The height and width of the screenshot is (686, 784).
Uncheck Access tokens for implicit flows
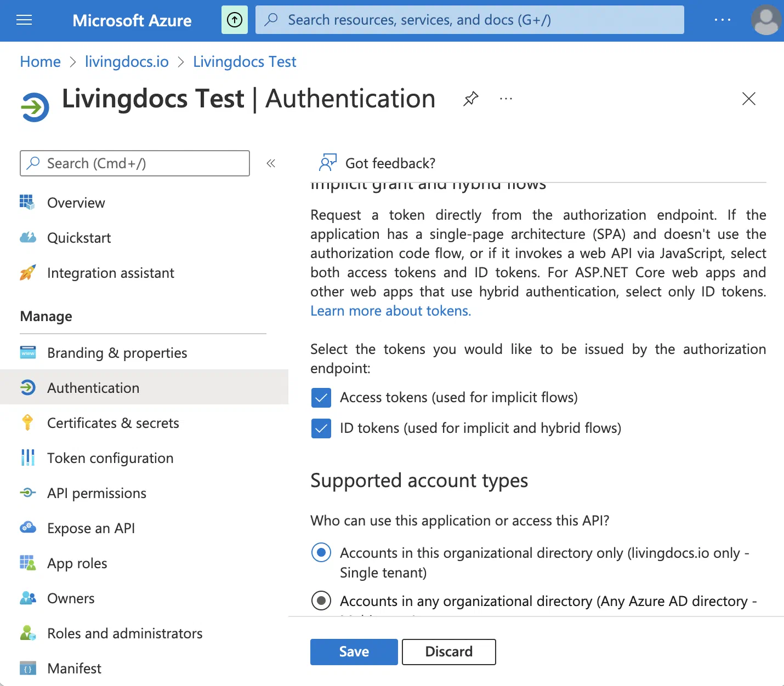[x=321, y=398]
